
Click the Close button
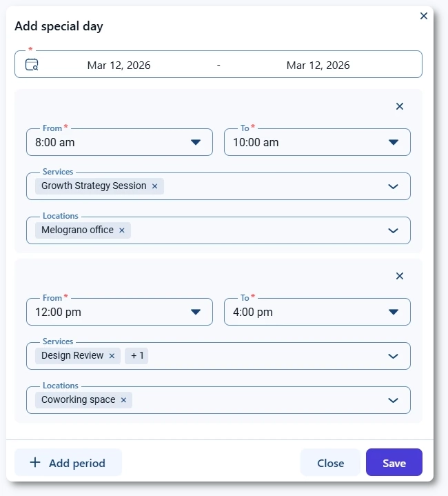330,463
